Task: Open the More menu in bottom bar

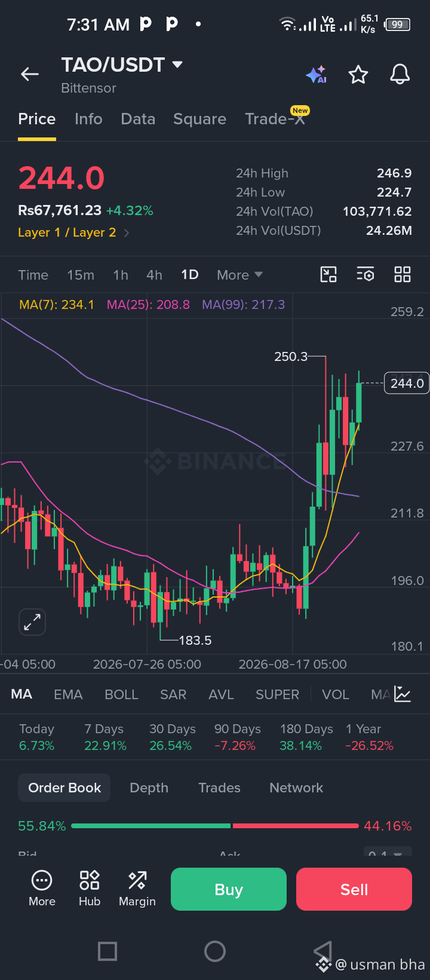Action: pos(42,889)
